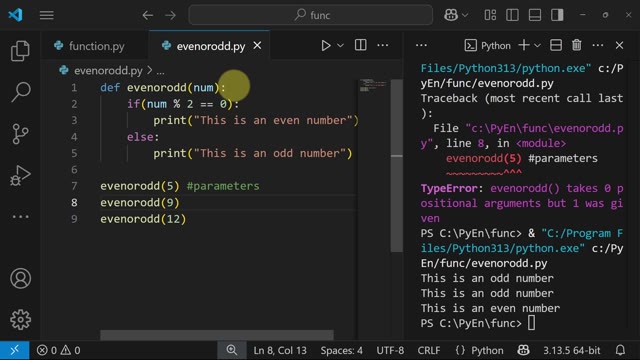Click the 'else:' line in the editor
The image size is (640, 360).
coord(143,137)
